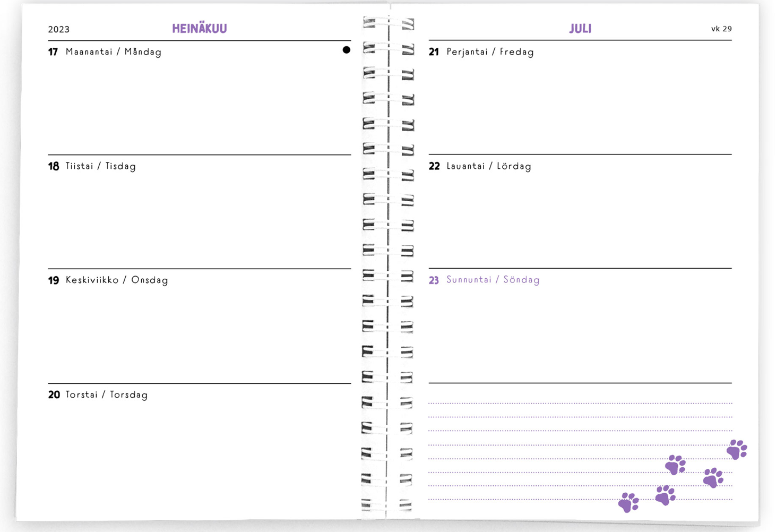The width and height of the screenshot is (776, 532).
Task: Click the purple Sunnuntai / Söndag label
Action: (x=493, y=280)
